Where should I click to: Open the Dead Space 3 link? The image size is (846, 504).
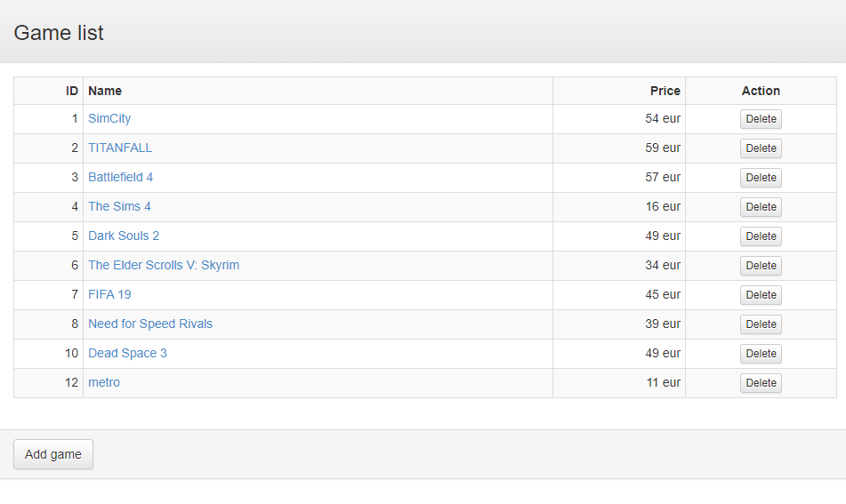click(127, 353)
